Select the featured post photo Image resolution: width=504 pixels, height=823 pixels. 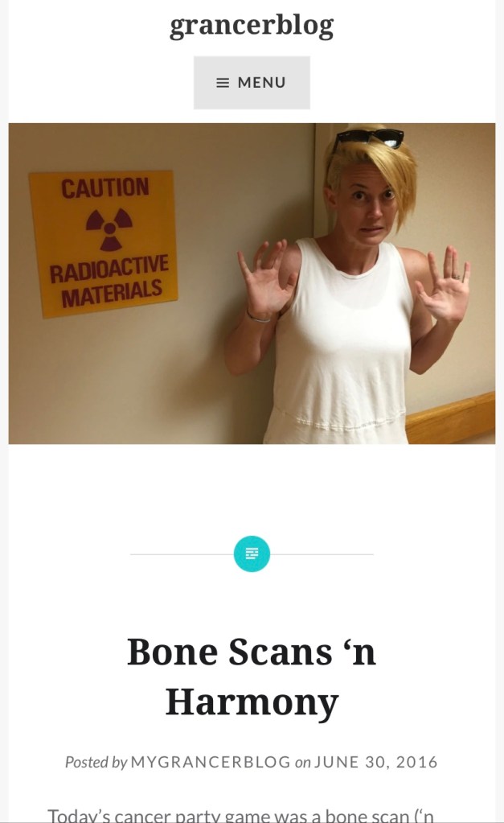click(x=252, y=283)
